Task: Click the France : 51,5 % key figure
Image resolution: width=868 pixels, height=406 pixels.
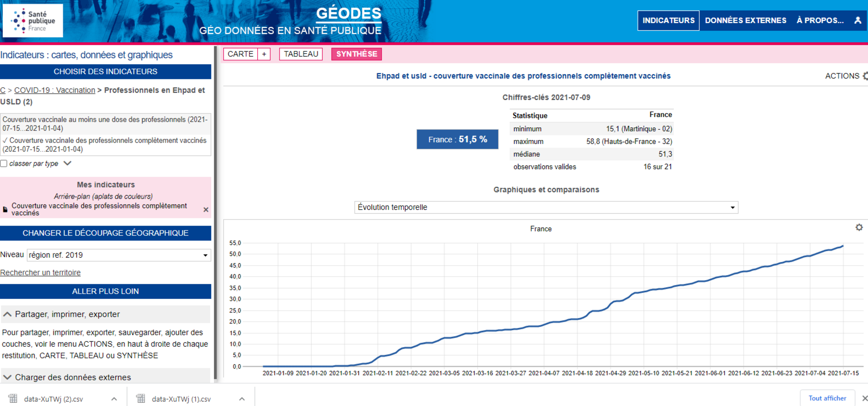Action: pyautogui.click(x=457, y=139)
